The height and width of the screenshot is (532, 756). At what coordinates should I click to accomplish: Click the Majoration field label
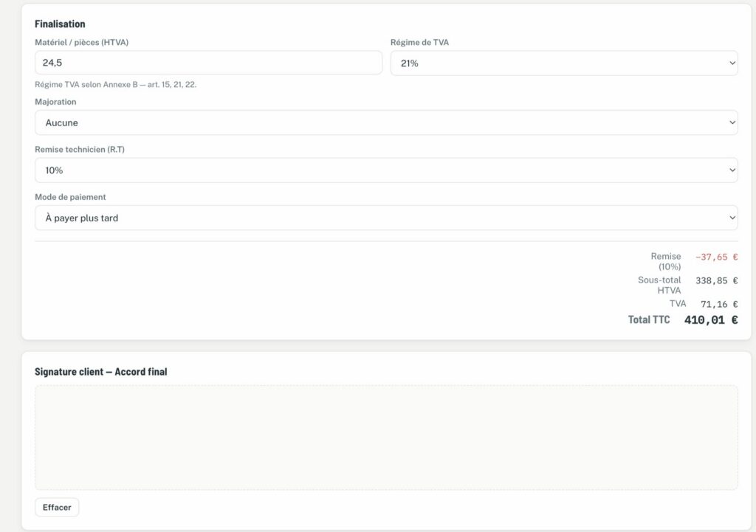coord(55,102)
